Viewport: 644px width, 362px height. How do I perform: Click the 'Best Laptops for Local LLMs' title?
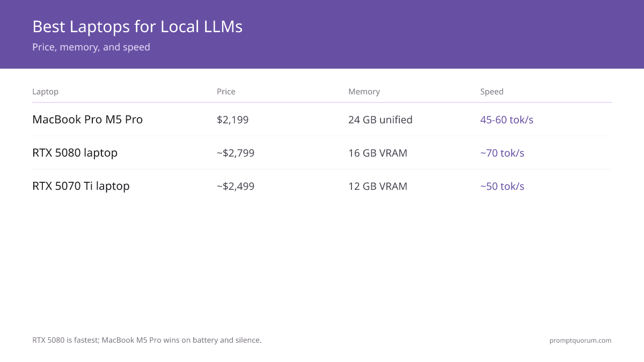[137, 26]
